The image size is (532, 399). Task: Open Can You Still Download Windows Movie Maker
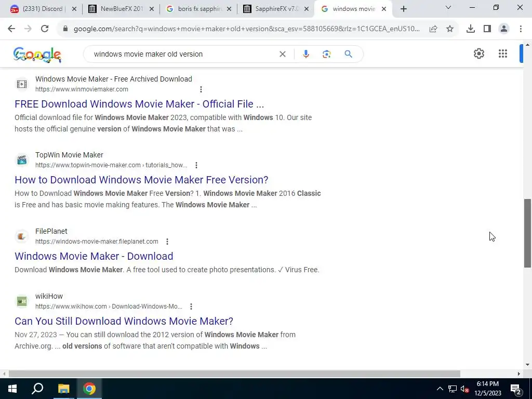(x=124, y=321)
